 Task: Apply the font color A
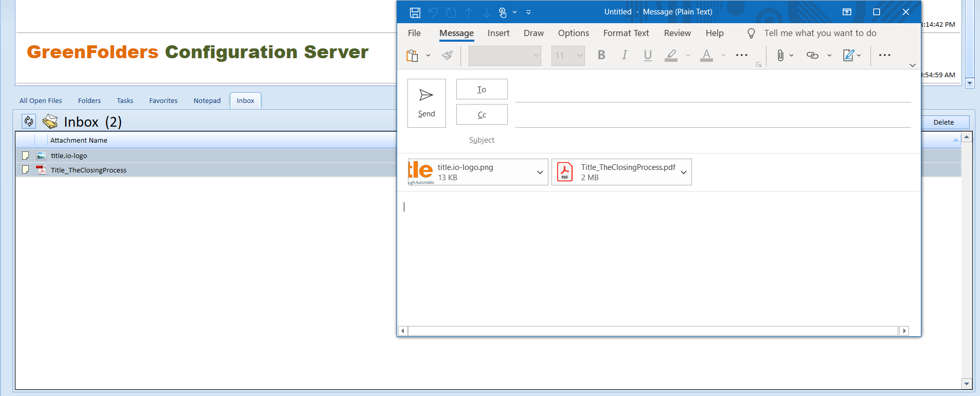pyautogui.click(x=707, y=55)
